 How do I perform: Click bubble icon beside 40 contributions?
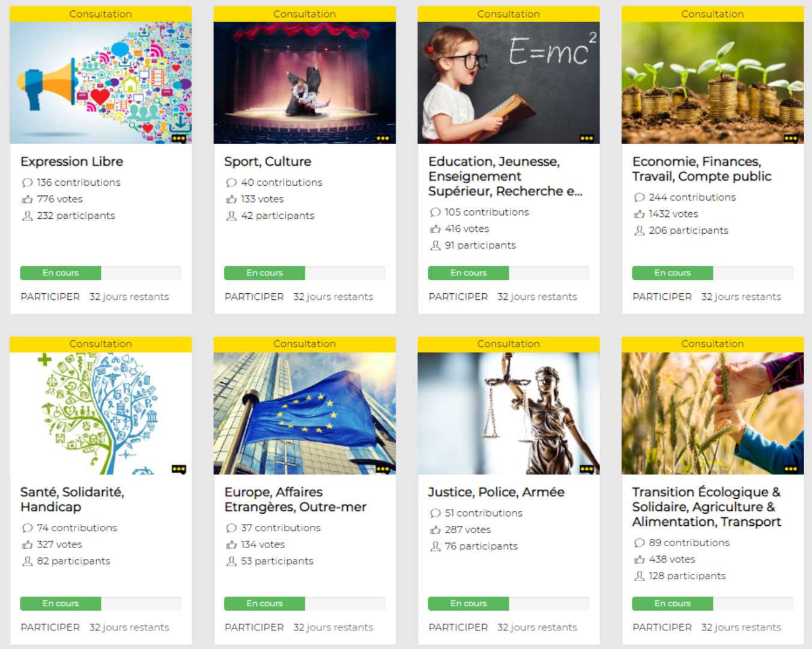click(231, 183)
